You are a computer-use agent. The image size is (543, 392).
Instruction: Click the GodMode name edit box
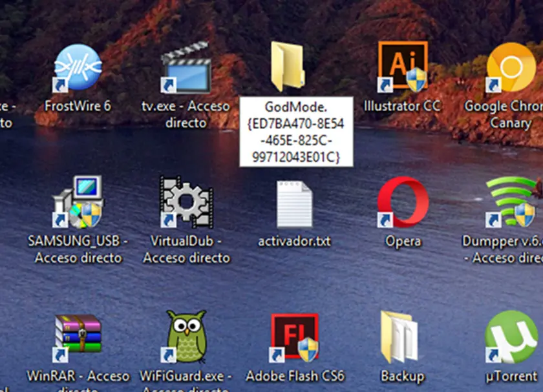click(297, 132)
